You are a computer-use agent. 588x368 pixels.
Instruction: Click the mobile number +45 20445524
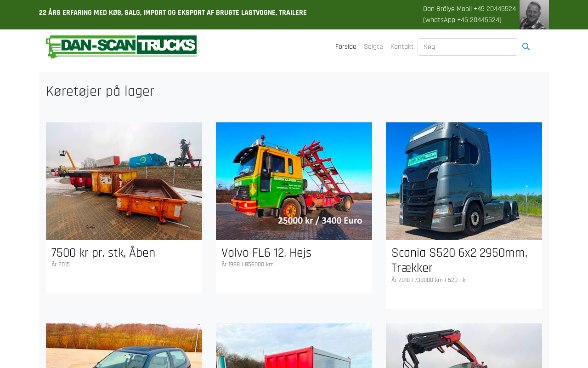[495, 9]
